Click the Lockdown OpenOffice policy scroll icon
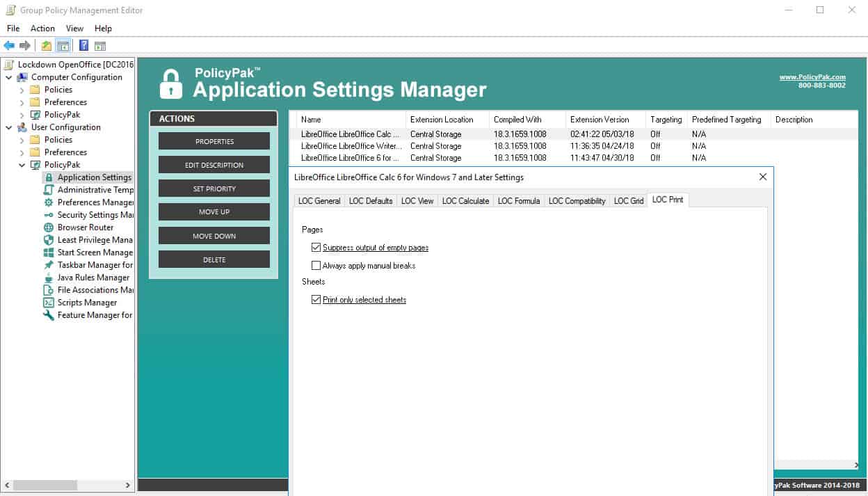Viewport: 868px width, 496px height. pyautogui.click(x=9, y=65)
